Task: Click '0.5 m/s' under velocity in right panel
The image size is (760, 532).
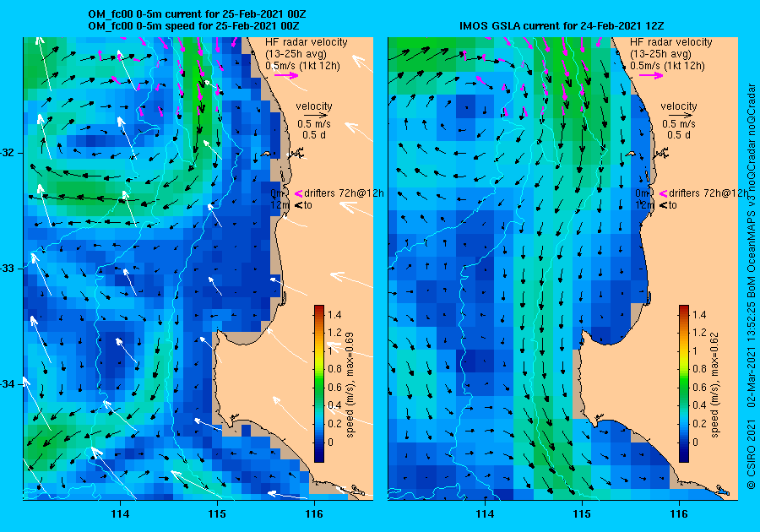Action: pyautogui.click(x=679, y=124)
